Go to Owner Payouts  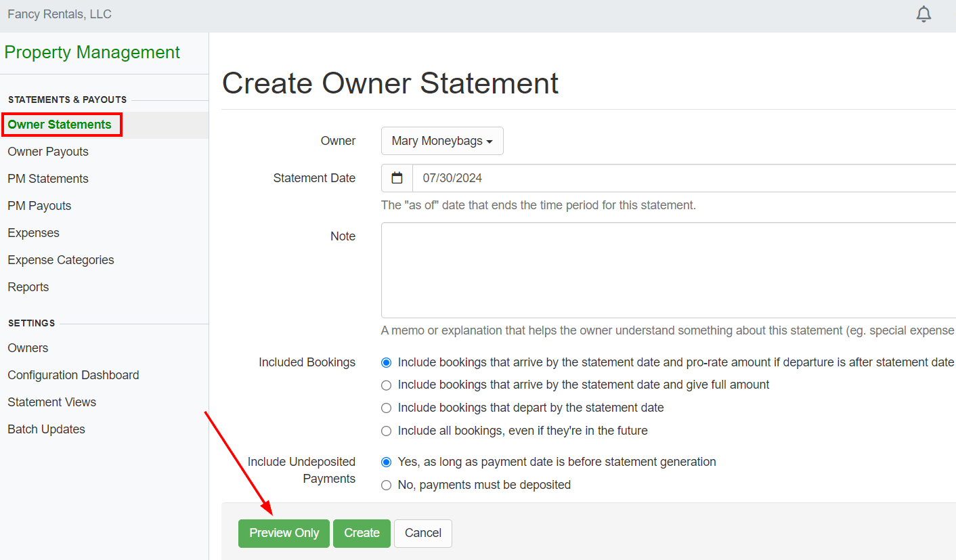click(48, 152)
